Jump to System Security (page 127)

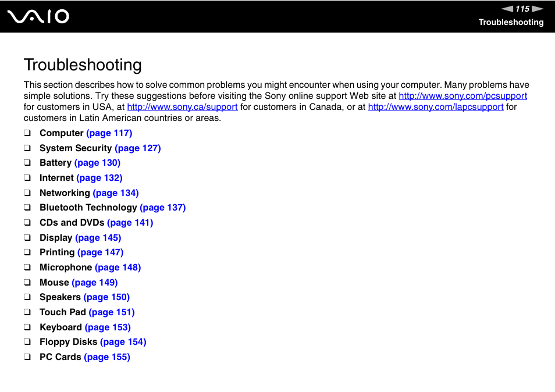click(x=138, y=148)
